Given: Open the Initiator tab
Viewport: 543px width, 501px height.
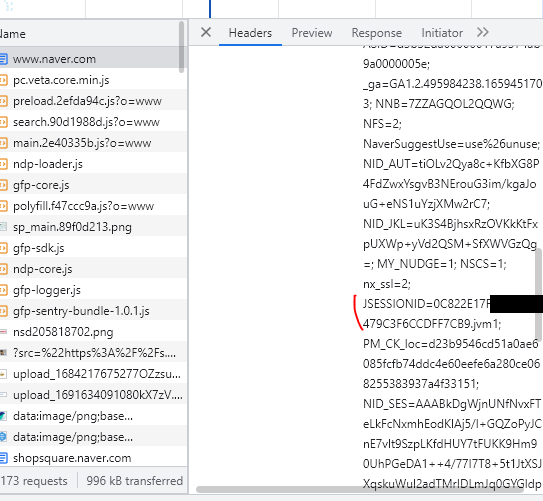Looking at the screenshot, I should (442, 33).
